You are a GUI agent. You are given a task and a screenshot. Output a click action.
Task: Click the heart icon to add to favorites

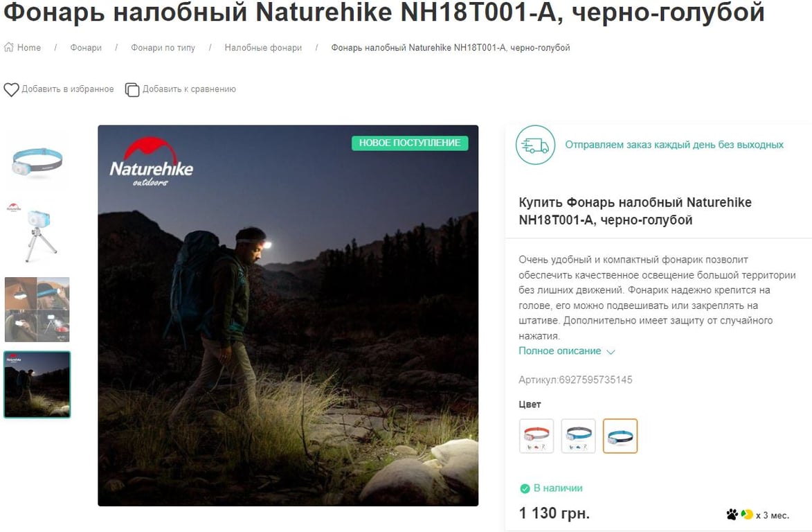(11, 89)
